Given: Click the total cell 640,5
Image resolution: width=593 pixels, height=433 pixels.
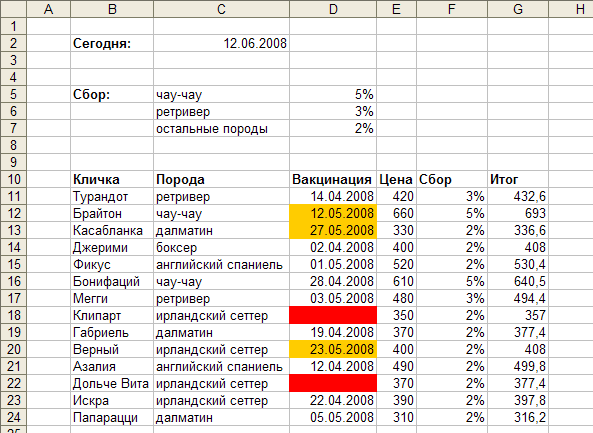Looking at the screenshot, I should (518, 282).
